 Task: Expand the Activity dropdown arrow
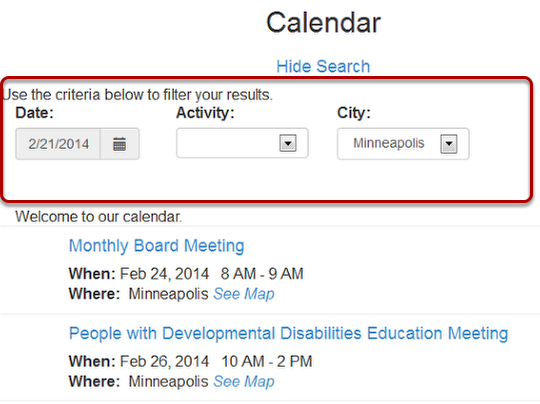(x=288, y=143)
